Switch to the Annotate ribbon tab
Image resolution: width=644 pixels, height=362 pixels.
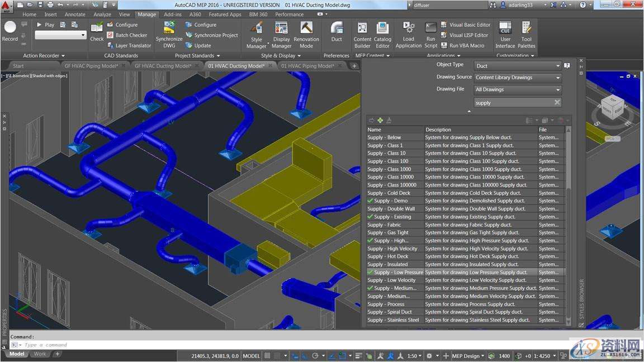[74, 15]
